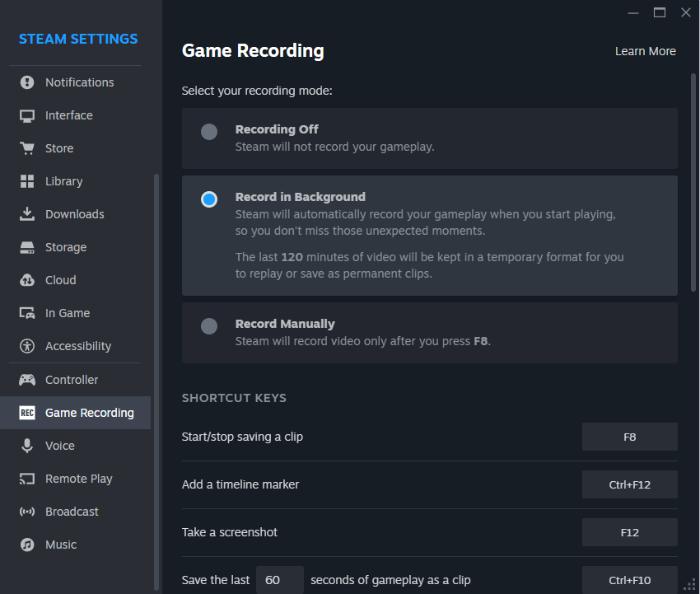Click the Interface monitor icon
The height and width of the screenshot is (594, 700).
(27, 115)
